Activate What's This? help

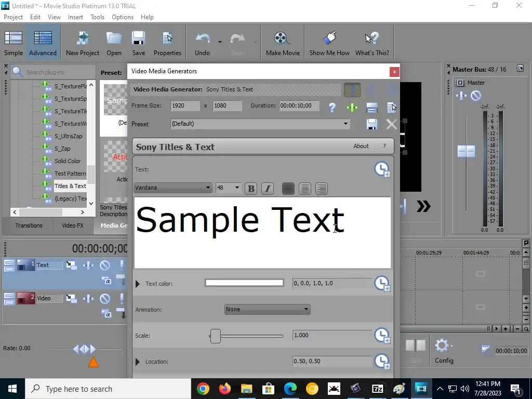pyautogui.click(x=372, y=43)
